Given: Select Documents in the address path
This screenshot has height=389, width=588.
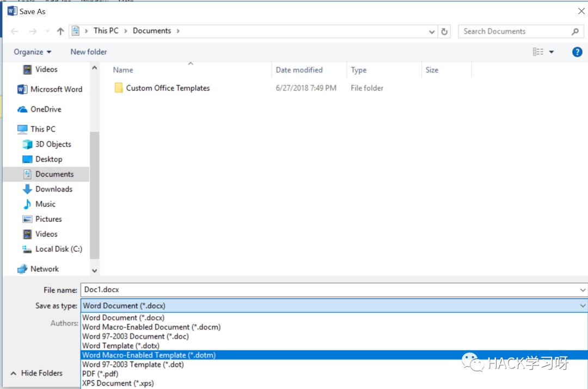Looking at the screenshot, I should (x=152, y=30).
